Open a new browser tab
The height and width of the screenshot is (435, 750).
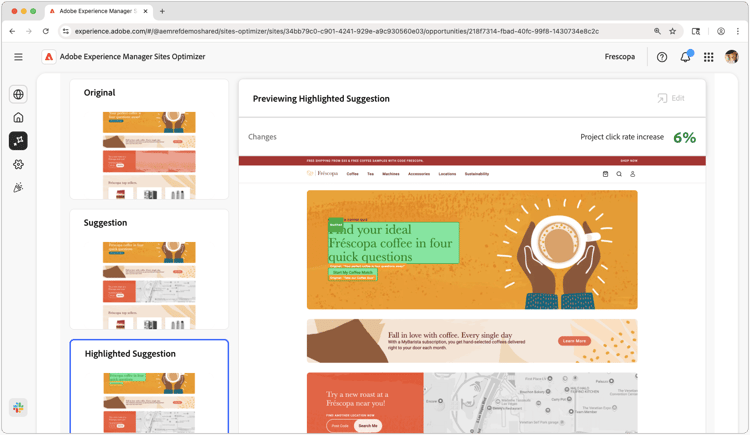coord(162,11)
